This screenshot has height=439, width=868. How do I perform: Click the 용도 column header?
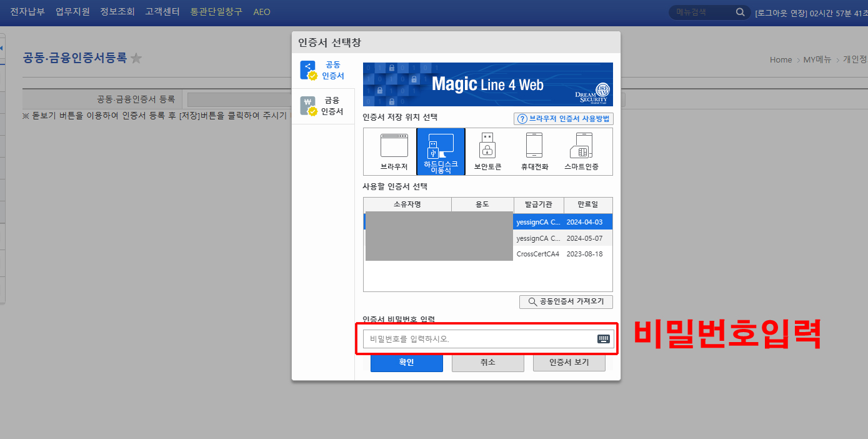[x=482, y=205]
